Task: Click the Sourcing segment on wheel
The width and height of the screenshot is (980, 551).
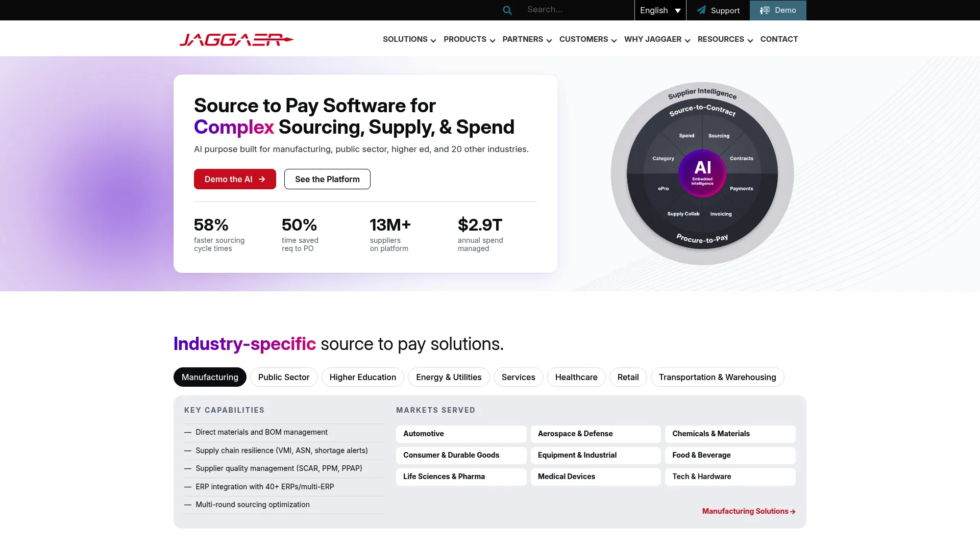Action: pos(719,136)
